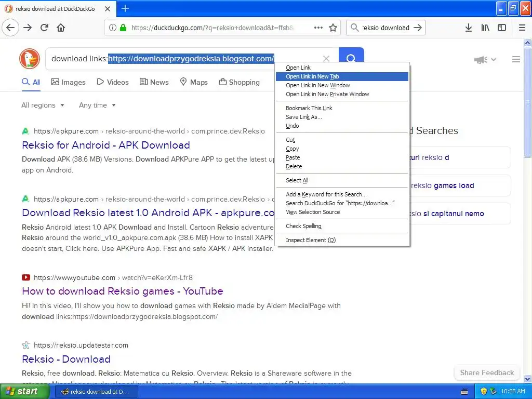532x399 pixels.
Task: Choose Cut in the context menu
Action: tap(342, 140)
